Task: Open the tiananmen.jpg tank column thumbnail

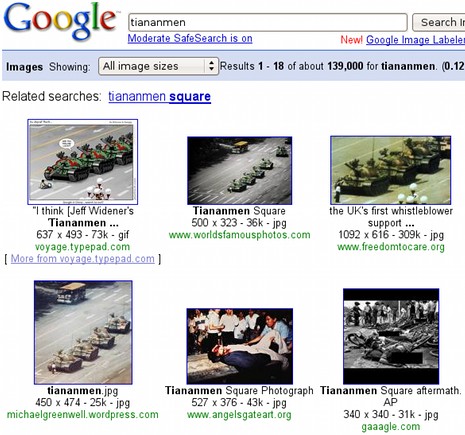Action: tap(83, 332)
